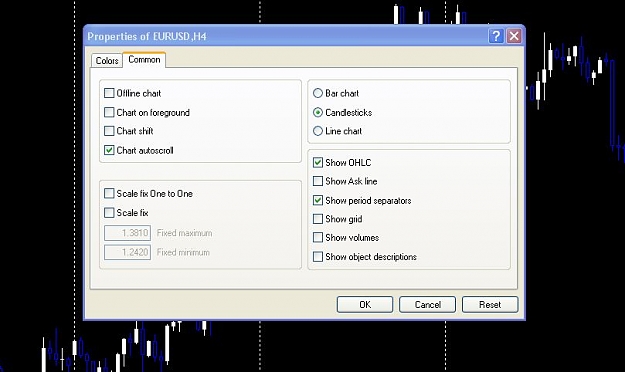The width and height of the screenshot is (625, 372).
Task: Turn on Show grid
Action: (x=318, y=219)
